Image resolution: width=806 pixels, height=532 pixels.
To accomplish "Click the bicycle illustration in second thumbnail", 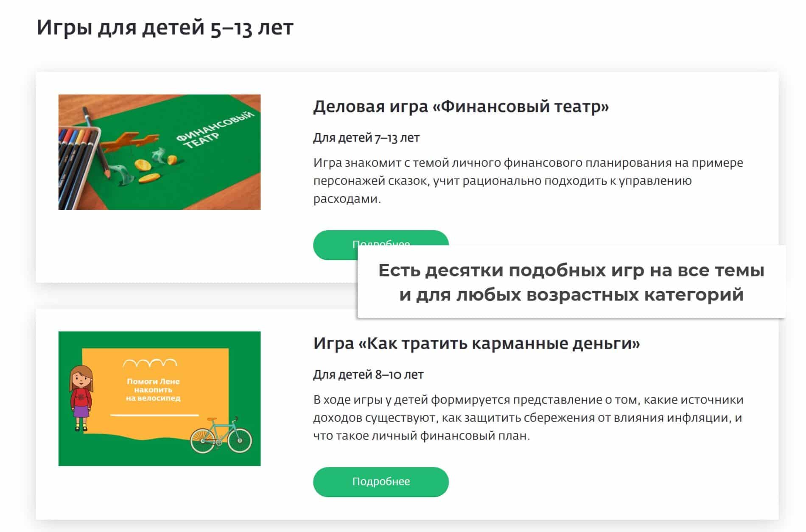I will coord(221,435).
